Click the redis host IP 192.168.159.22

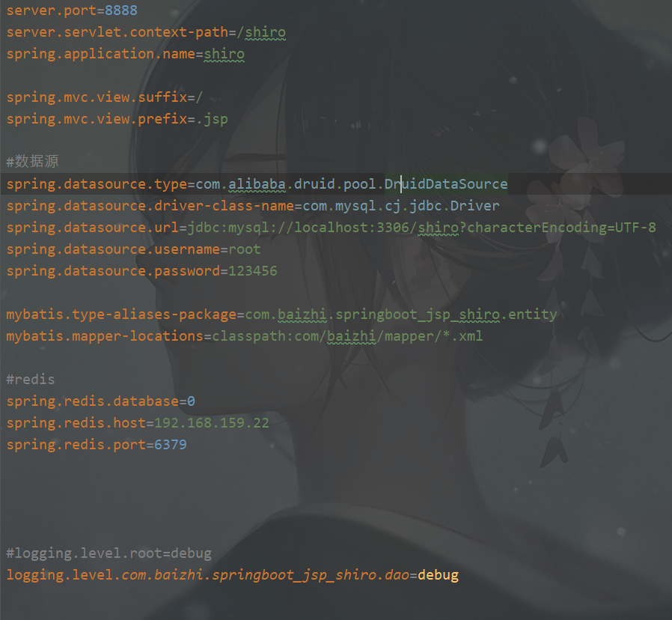212,423
